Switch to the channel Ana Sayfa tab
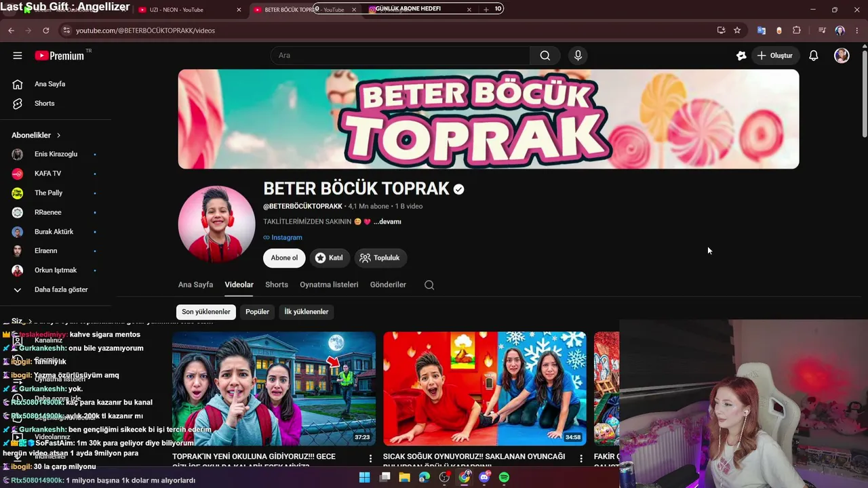This screenshot has width=868, height=488. click(x=195, y=285)
